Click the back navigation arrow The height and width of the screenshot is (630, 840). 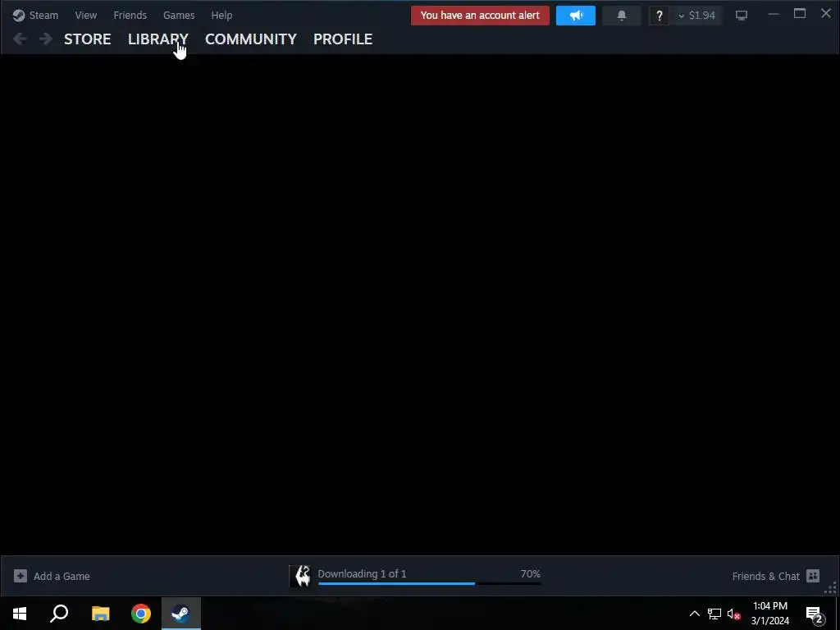pyautogui.click(x=20, y=39)
